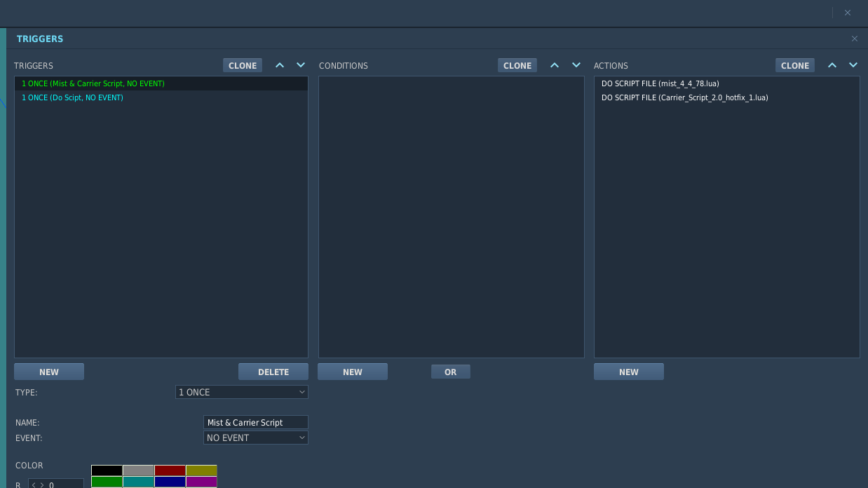Move selected trigger up in Triggers list

pyautogui.click(x=280, y=65)
